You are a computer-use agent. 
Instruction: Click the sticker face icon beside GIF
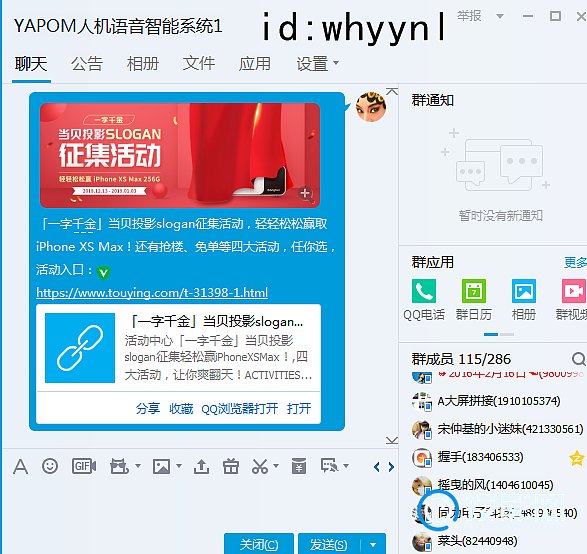119,466
